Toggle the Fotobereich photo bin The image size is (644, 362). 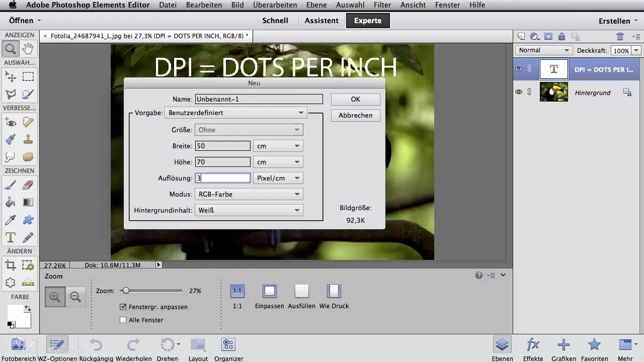[x=18, y=348]
